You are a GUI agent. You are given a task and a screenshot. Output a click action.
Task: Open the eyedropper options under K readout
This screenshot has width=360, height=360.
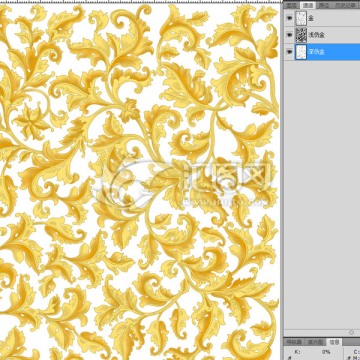pyautogui.click(x=290, y=358)
